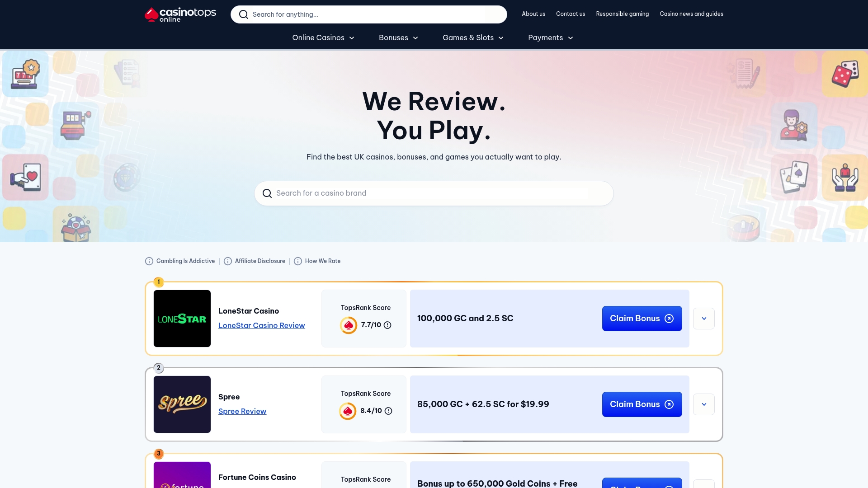Click the arrow icon inside Spree's Claim Bonus button

669,404
